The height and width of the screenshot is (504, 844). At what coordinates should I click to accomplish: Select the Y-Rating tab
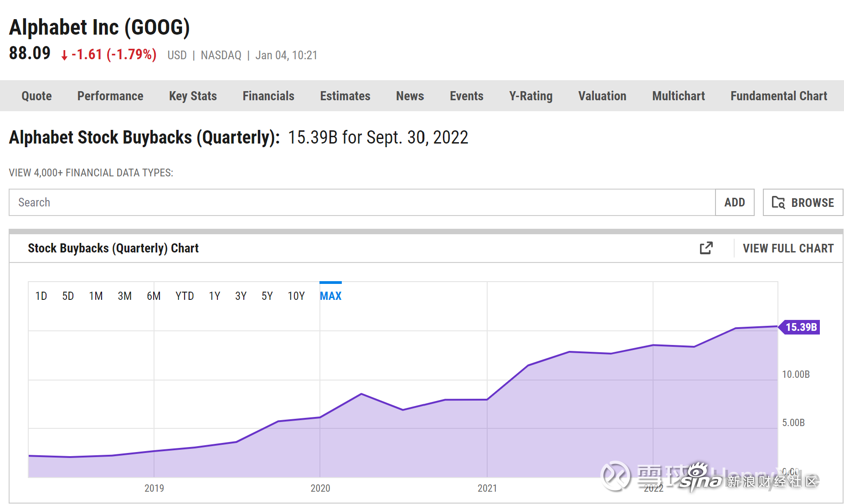coord(530,96)
